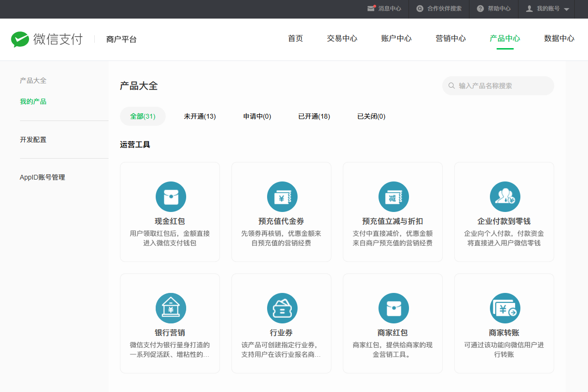The width and height of the screenshot is (588, 392).
Task: Expand the 我的账号 dropdown arrow
Action: (x=566, y=9)
